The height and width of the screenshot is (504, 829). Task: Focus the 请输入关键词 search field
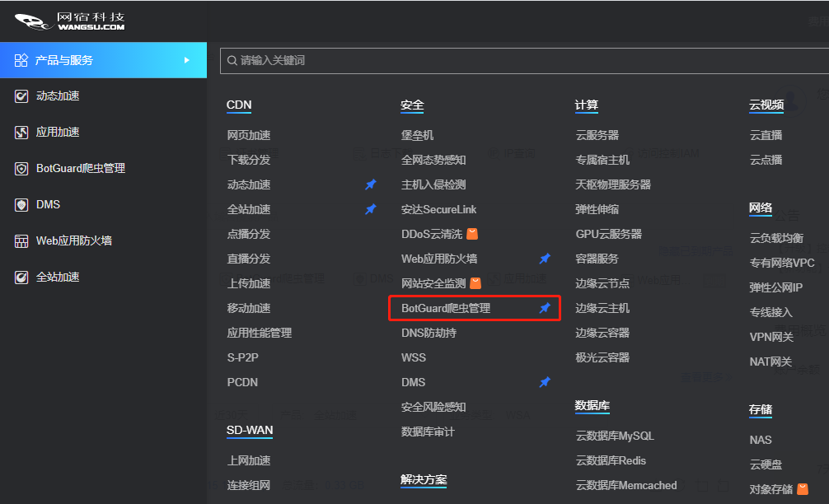tap(524, 61)
